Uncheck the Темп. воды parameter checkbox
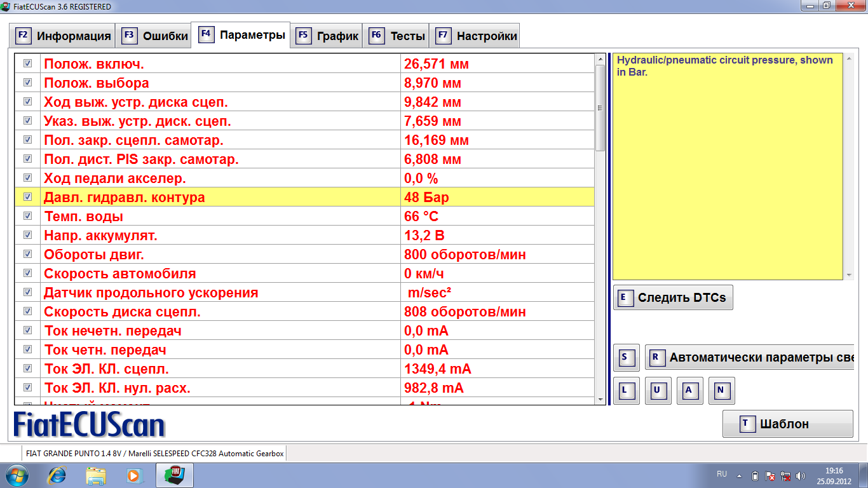Screen dimensions: 868x488 (x=27, y=216)
